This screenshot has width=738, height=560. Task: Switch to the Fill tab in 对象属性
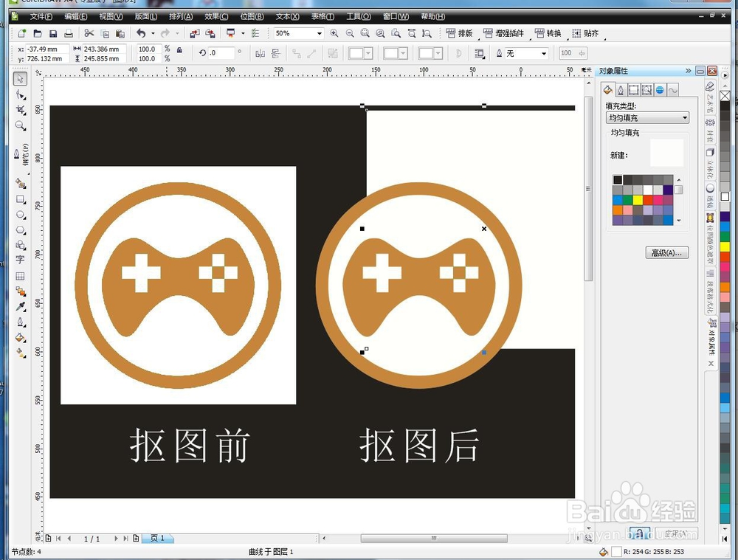point(607,89)
